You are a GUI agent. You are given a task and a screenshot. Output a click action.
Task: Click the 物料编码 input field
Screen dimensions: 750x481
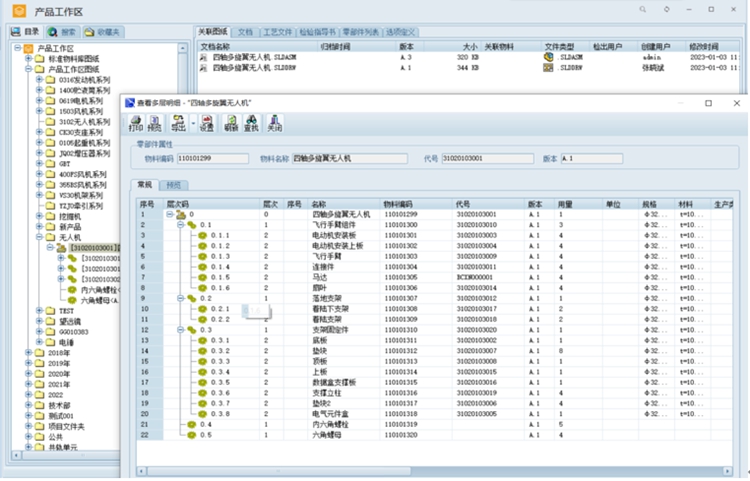coord(212,158)
